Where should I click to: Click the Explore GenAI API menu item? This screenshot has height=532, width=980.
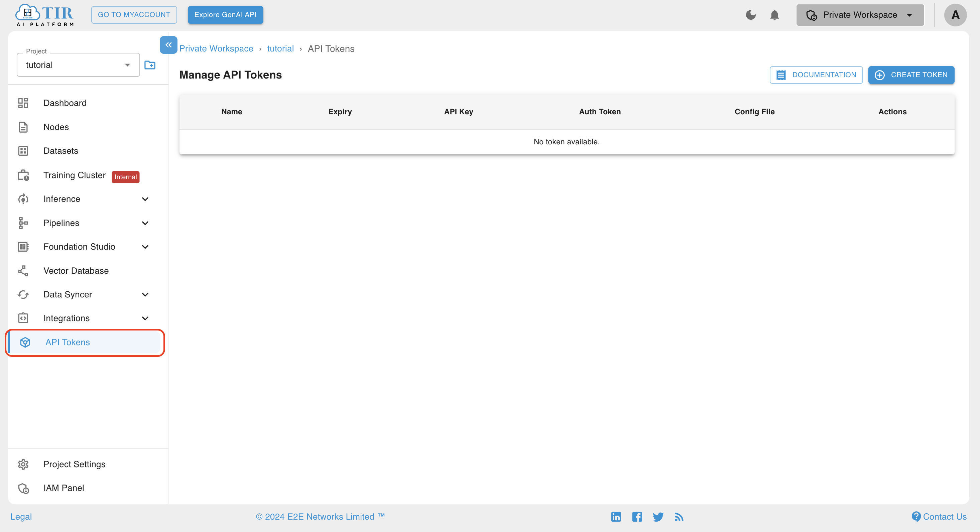coord(225,14)
